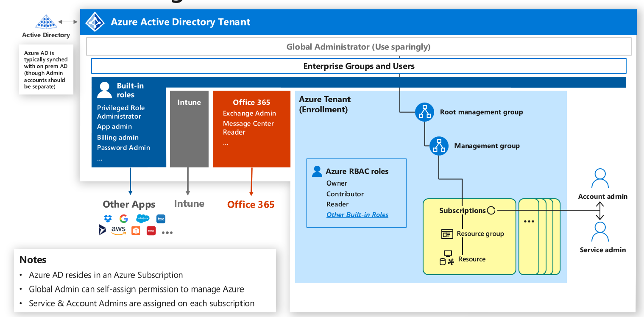Click the Resource computer and database icon
Viewport: 644px width, 317px height.
tap(447, 258)
